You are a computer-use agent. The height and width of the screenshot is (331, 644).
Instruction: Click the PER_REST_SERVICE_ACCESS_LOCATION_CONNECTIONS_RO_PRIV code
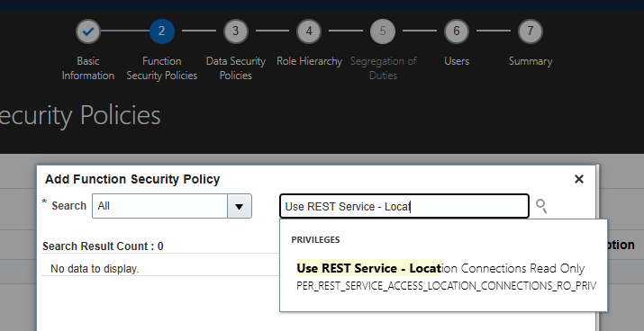tap(446, 286)
